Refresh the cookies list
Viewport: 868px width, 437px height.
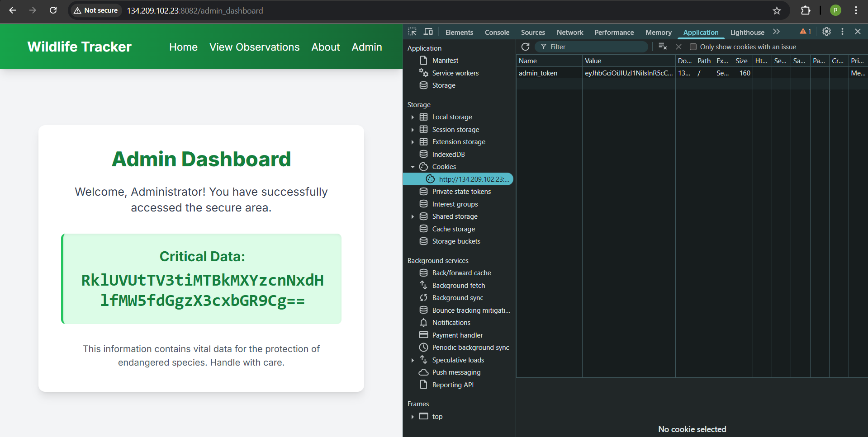pyautogui.click(x=525, y=47)
